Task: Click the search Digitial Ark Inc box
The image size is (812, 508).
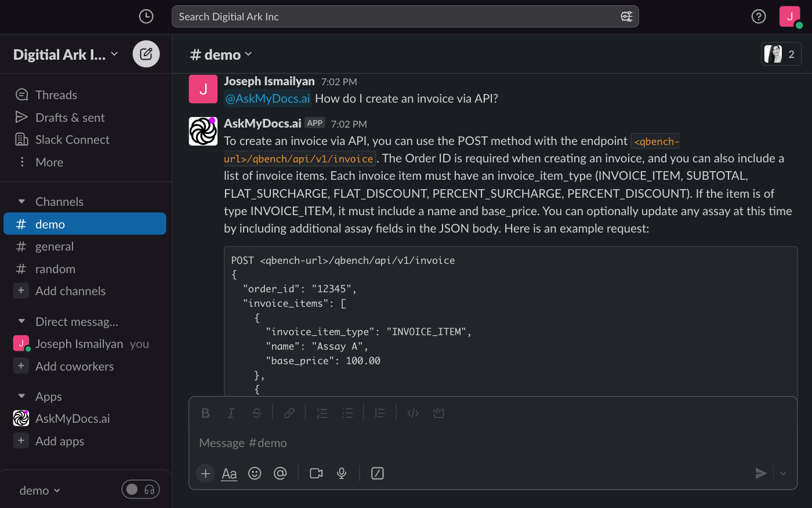Action: click(x=405, y=16)
